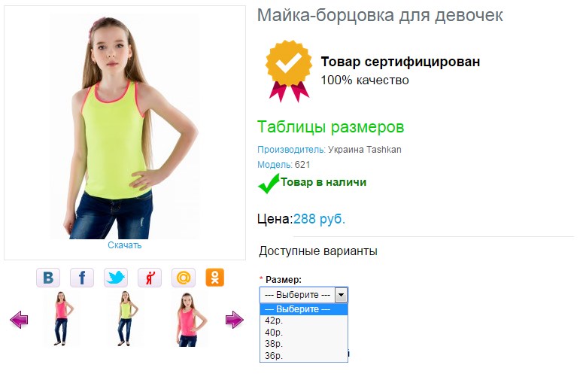This screenshot has height=392, width=580.
Task: Tweet this product via Twitter icon
Action: coord(116,278)
